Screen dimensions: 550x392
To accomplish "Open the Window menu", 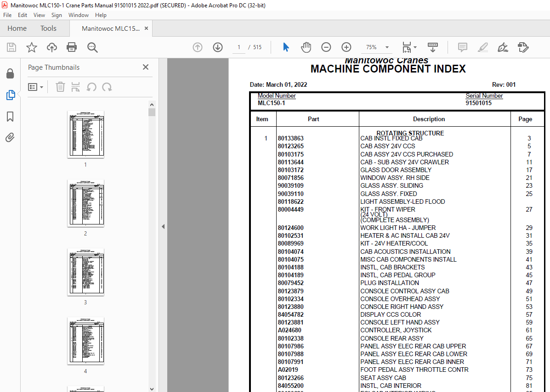I will tap(78, 15).
